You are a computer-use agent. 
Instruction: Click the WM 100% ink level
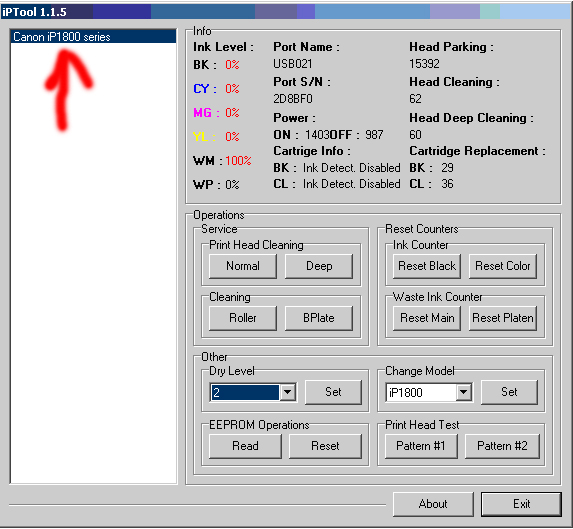coord(238,161)
